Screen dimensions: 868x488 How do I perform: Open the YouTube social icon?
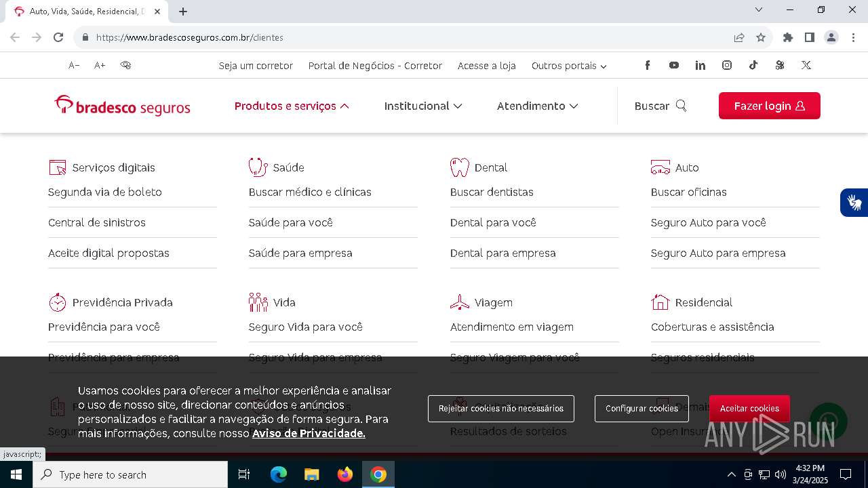673,65
